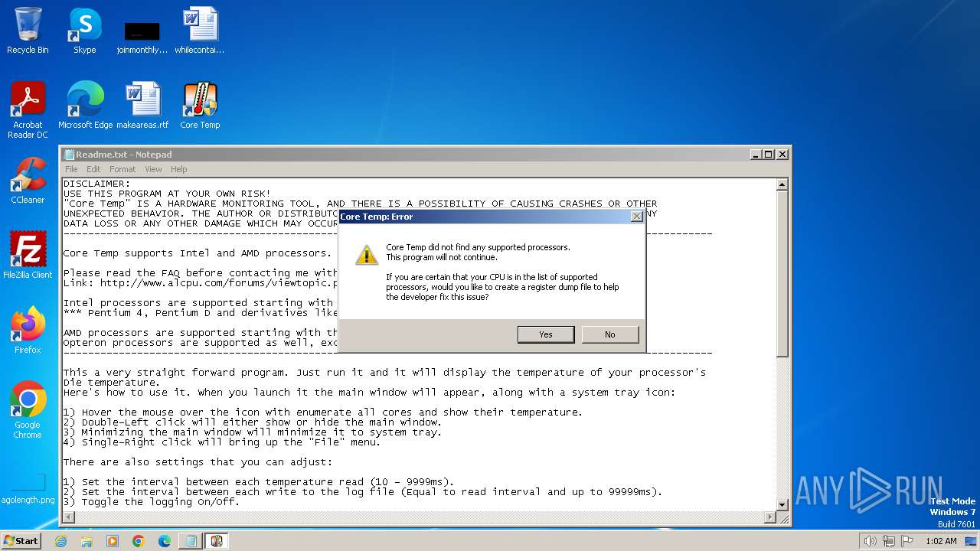The height and width of the screenshot is (551, 980).
Task: Select the Core Temp desktop shortcut
Action: coord(200,106)
